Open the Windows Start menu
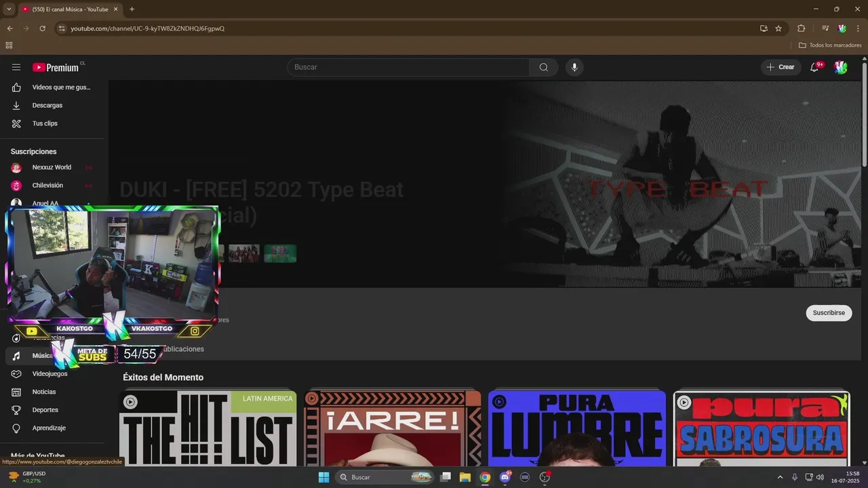Viewport: 868px width, 488px height. point(323,477)
